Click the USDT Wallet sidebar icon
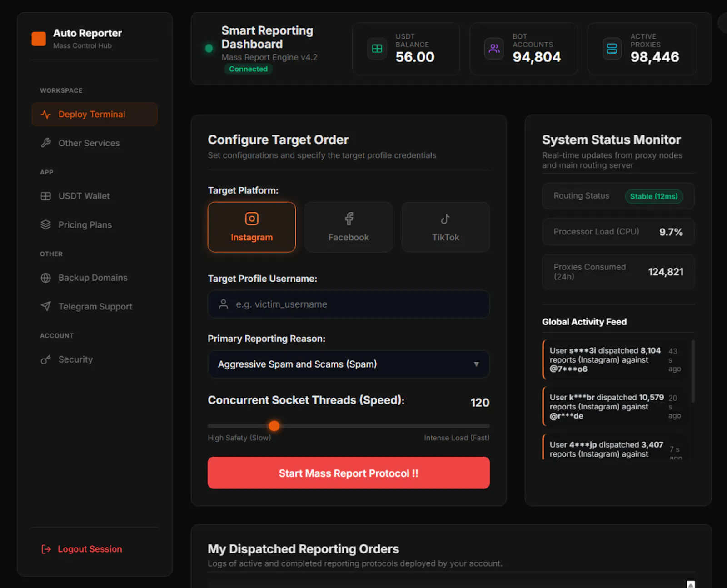Screen dimensions: 727x588 pos(45,196)
